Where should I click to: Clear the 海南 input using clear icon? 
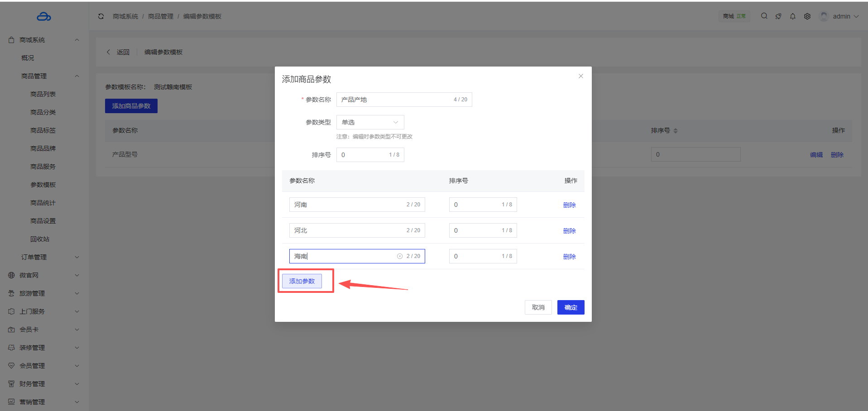[x=400, y=256]
